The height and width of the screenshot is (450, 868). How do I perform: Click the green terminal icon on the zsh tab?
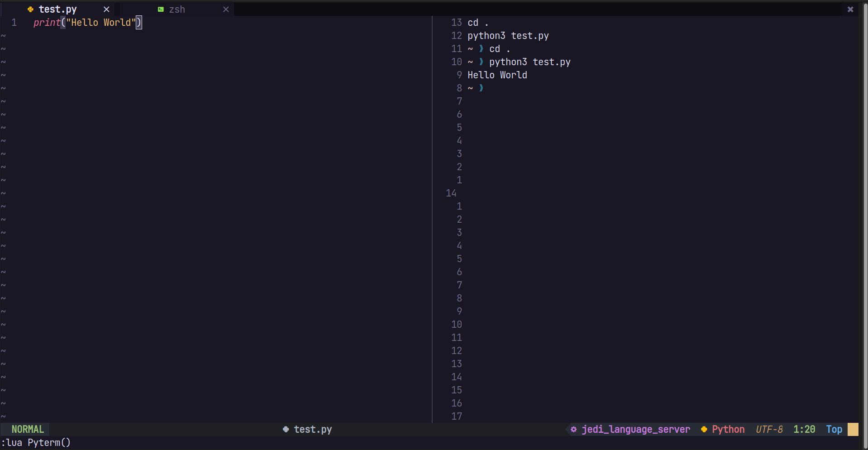(x=161, y=9)
